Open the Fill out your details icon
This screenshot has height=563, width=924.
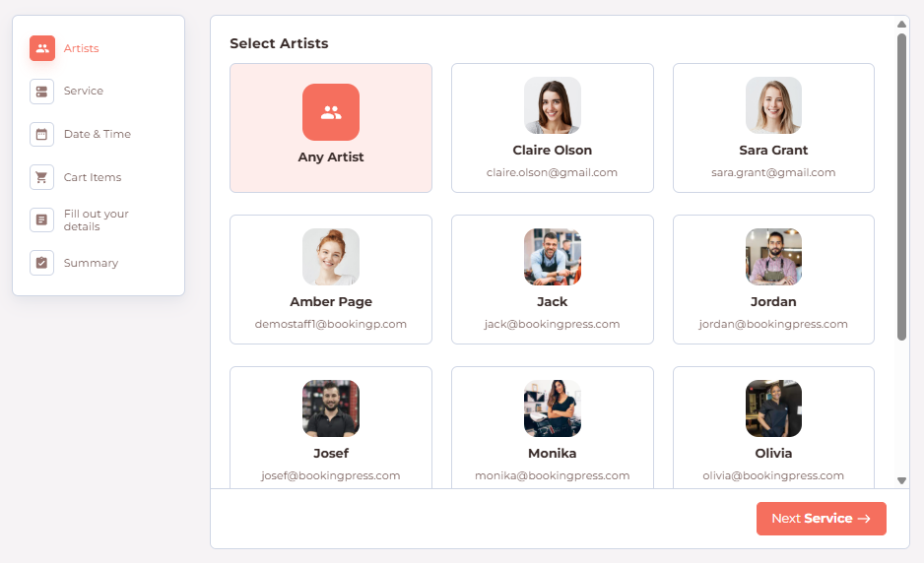41,219
